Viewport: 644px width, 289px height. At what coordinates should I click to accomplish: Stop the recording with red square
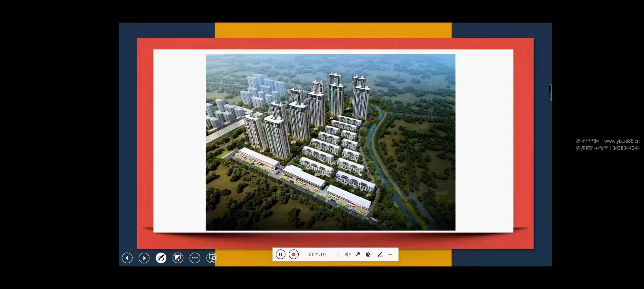(x=293, y=254)
